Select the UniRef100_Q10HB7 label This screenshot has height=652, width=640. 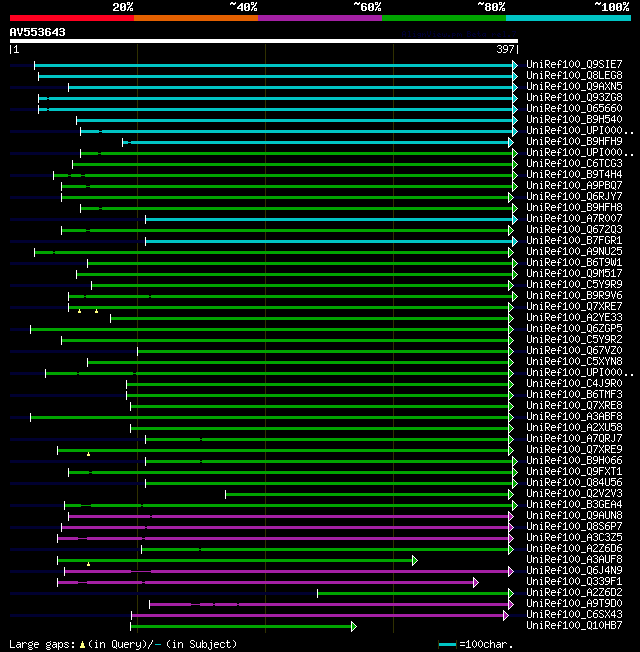pyautogui.click(x=574, y=626)
